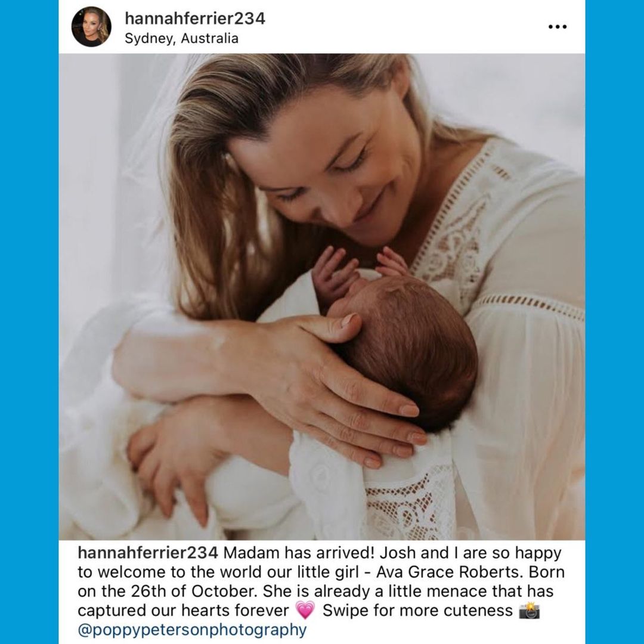The image size is (644, 644).
Task: View the Sydney, Australia location tag
Action: [181, 38]
